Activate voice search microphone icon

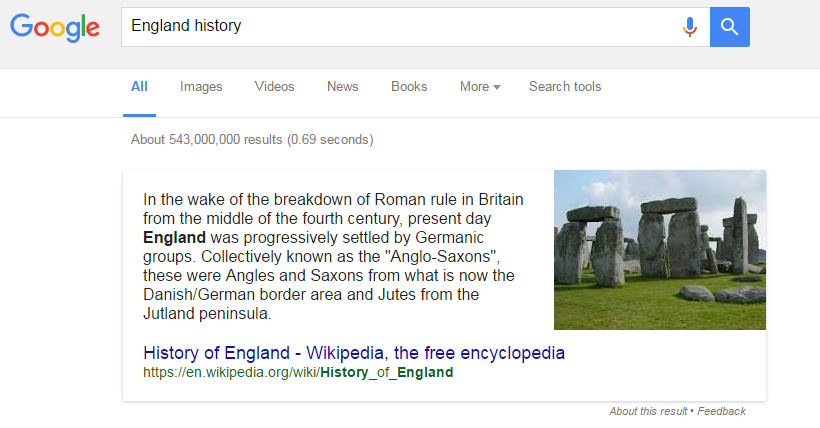click(x=689, y=27)
